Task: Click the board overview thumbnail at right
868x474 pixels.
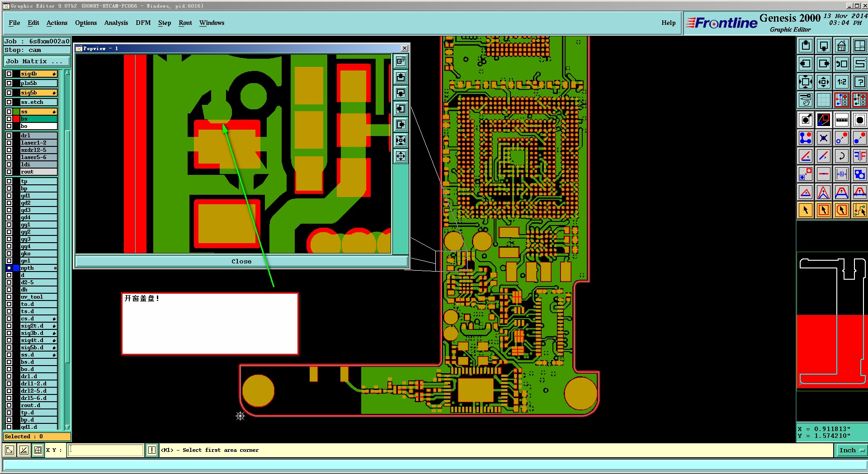Action: point(832,322)
